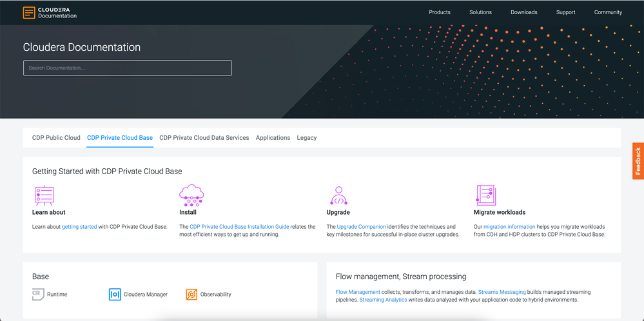The image size is (644, 321).
Task: Click the Upgrade developer icon
Action: click(339, 196)
